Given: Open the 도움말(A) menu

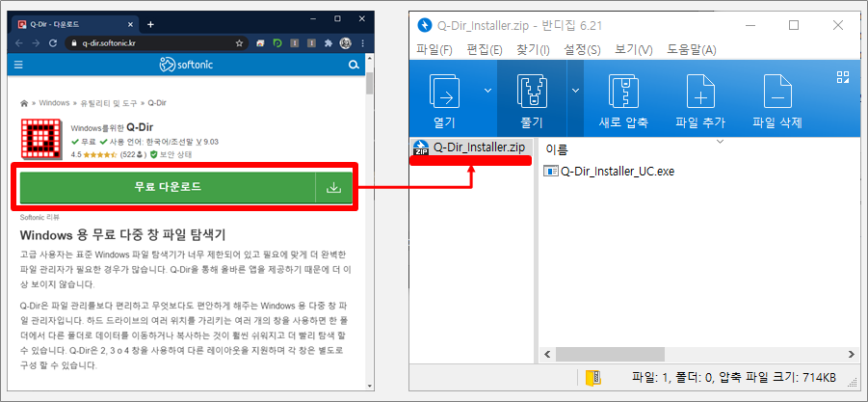Looking at the screenshot, I should pos(692,50).
